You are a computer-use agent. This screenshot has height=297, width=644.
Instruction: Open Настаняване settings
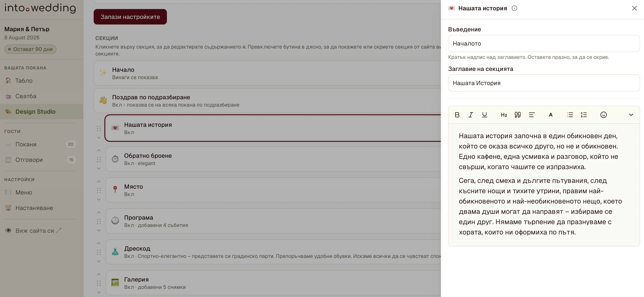41,208
